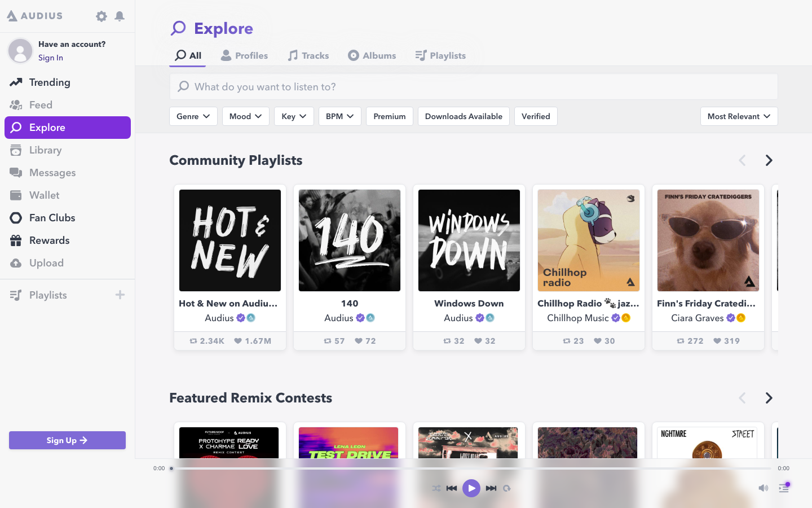
Task: Switch to the Tracks tab
Action: [x=308, y=55]
